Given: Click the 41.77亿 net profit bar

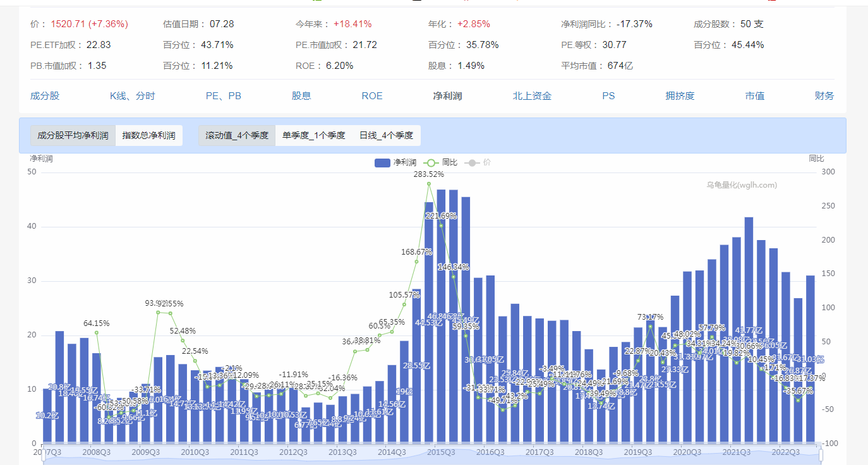Looking at the screenshot, I should (x=749, y=330).
